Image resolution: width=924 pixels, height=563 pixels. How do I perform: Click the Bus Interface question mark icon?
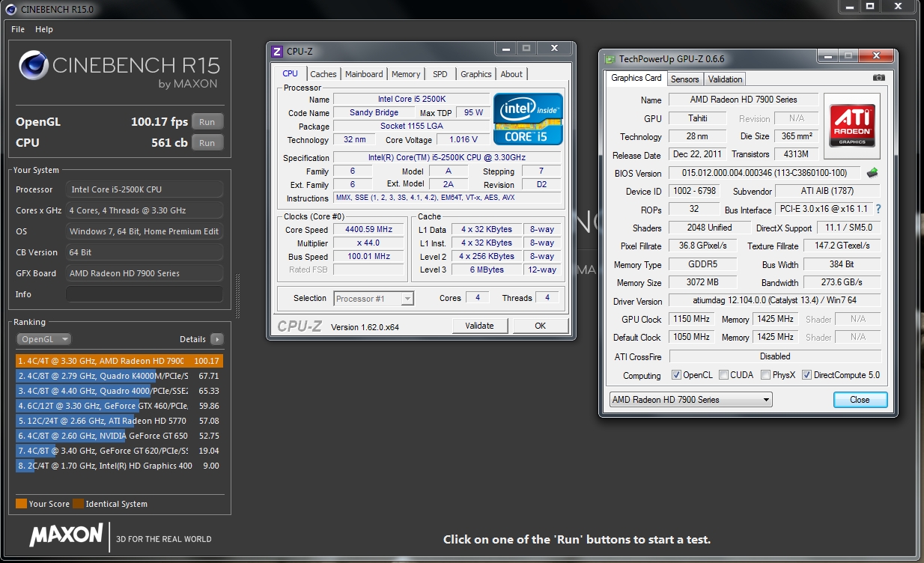pos(878,210)
